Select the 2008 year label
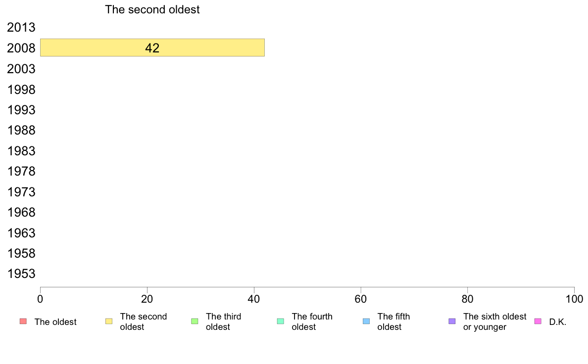The width and height of the screenshot is (588, 364). [x=21, y=48]
